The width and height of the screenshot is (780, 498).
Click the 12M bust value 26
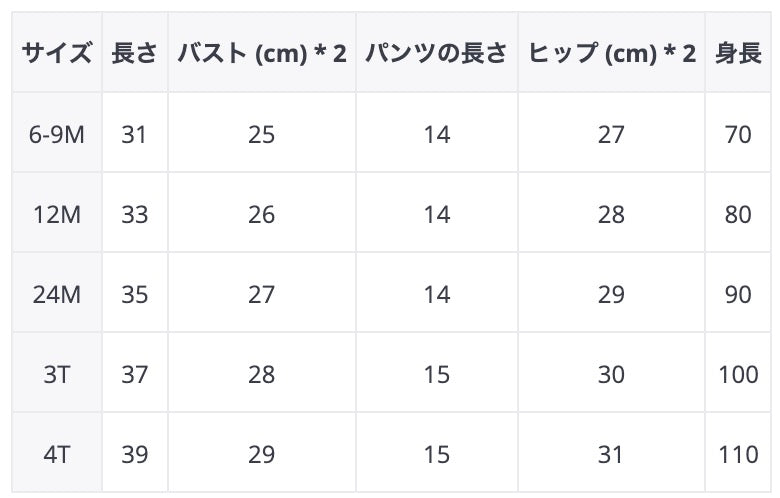(261, 214)
